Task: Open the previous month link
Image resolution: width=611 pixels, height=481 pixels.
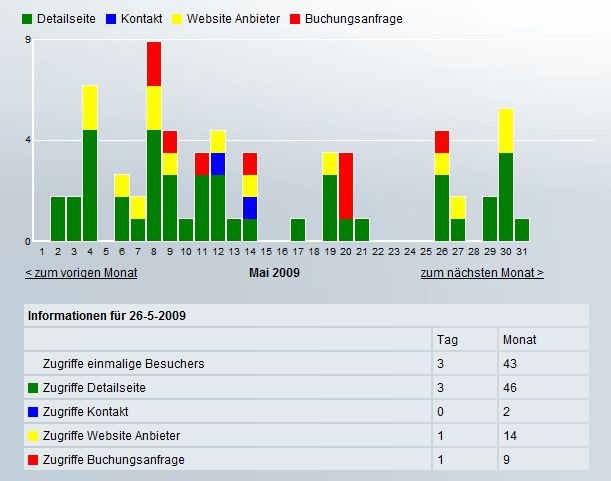Action: coord(81,272)
